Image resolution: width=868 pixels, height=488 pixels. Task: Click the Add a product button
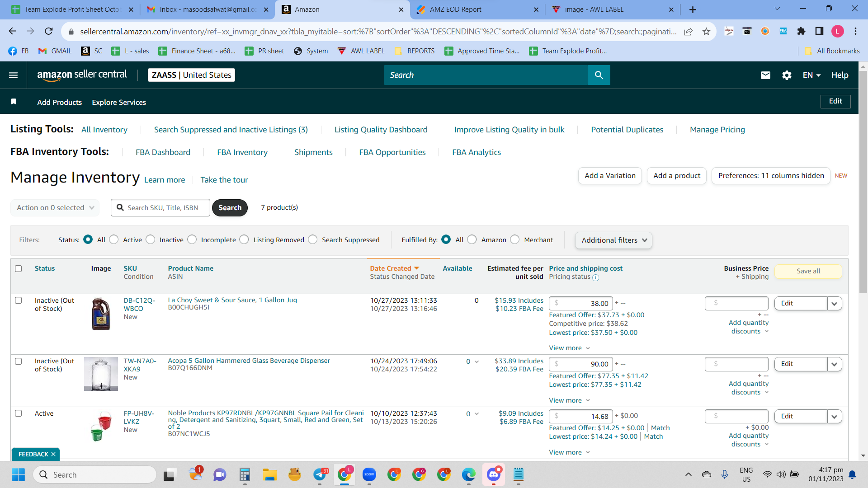coord(677,176)
